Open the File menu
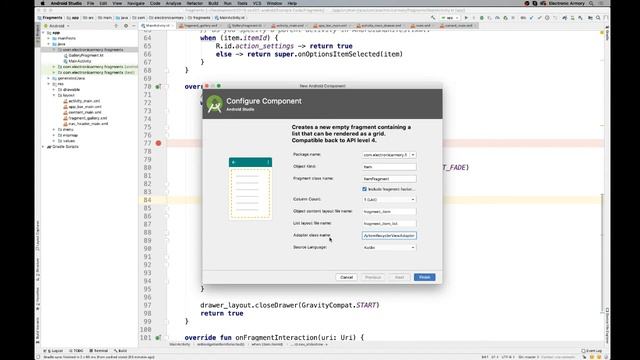This screenshot has height=360, width=640. [x=91, y=3]
